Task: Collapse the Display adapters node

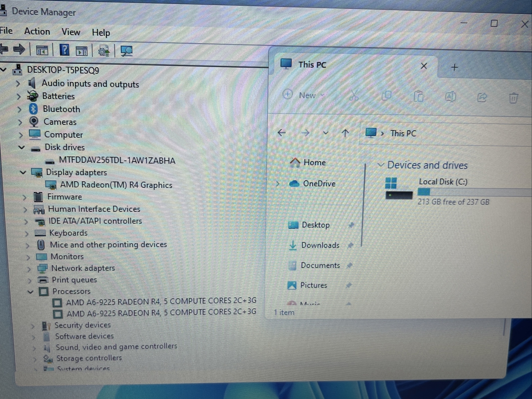Action: pyautogui.click(x=23, y=172)
